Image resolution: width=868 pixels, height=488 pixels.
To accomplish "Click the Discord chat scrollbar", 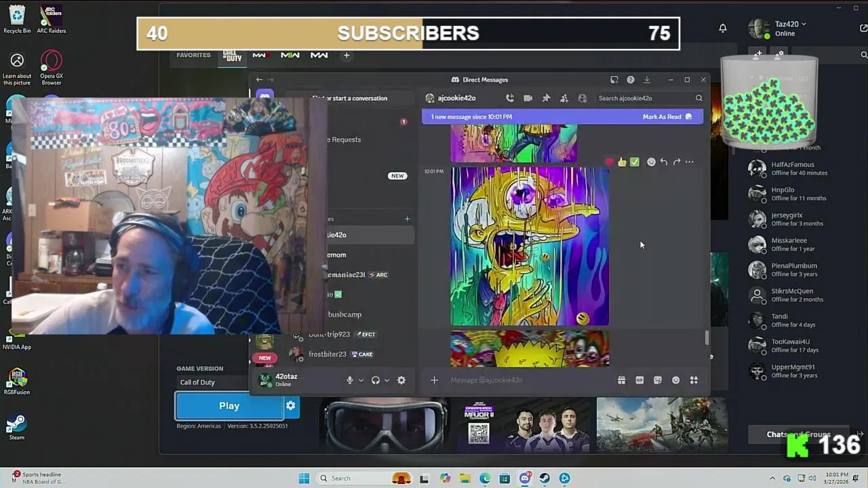I will coord(707,337).
